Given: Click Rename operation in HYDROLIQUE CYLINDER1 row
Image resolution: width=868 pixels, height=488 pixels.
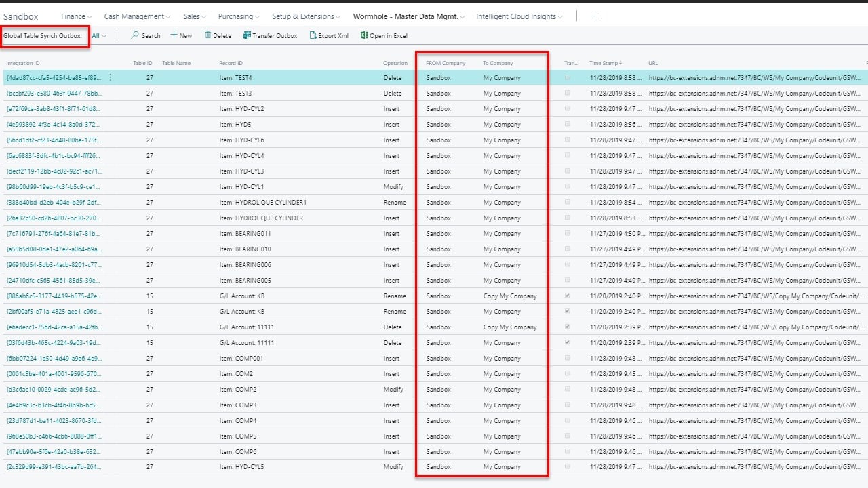Looking at the screenshot, I should [x=395, y=203].
